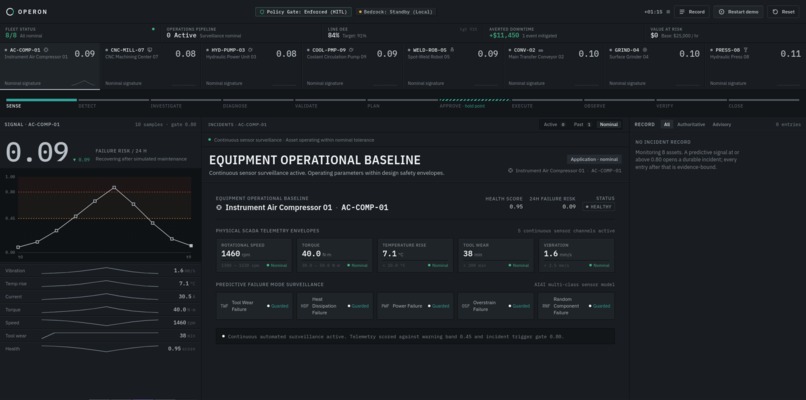Click Bedrock Standby (Local) badge
This screenshot has height=400, width=806.
point(396,12)
